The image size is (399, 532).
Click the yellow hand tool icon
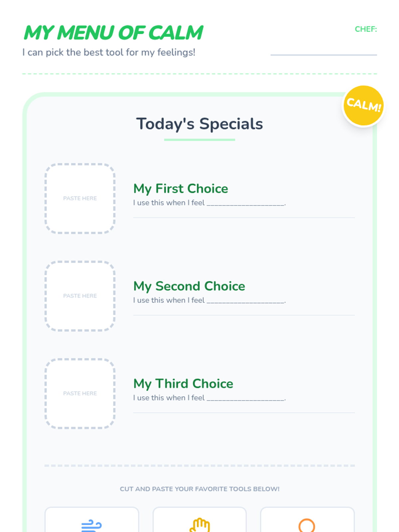(x=199, y=525)
